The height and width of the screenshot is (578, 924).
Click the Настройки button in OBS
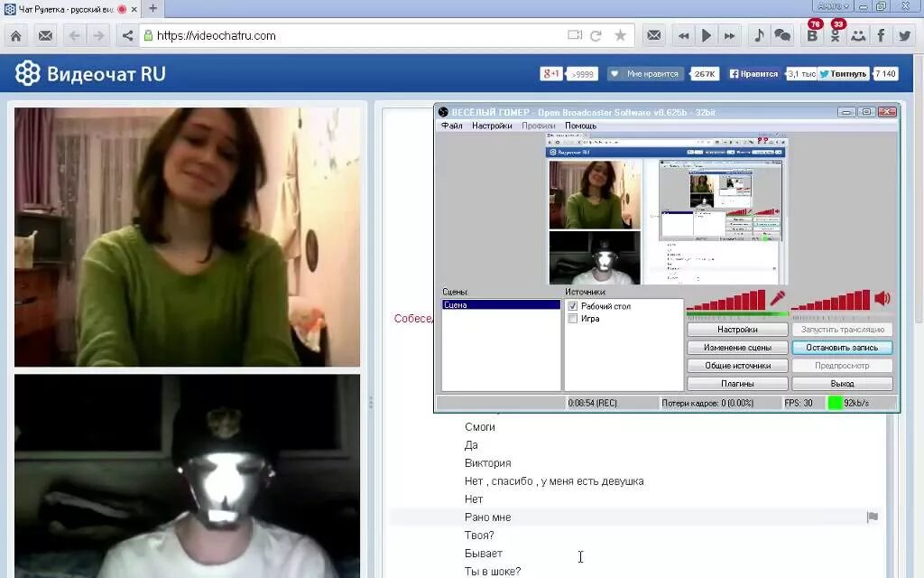pyautogui.click(x=737, y=330)
